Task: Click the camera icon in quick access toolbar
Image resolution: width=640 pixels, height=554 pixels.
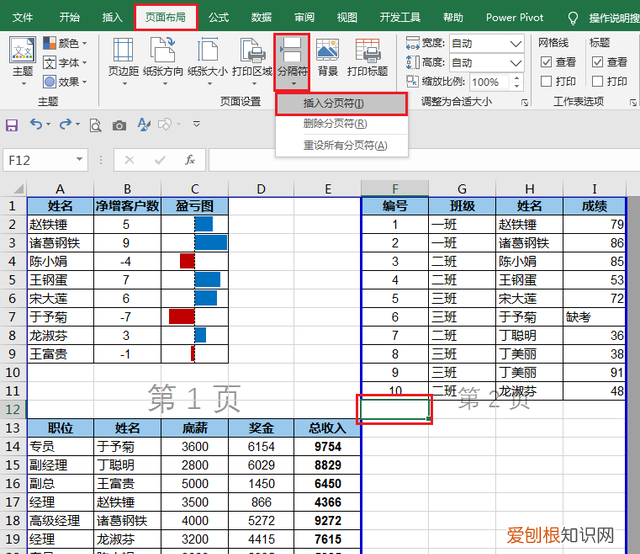Action: tap(119, 125)
